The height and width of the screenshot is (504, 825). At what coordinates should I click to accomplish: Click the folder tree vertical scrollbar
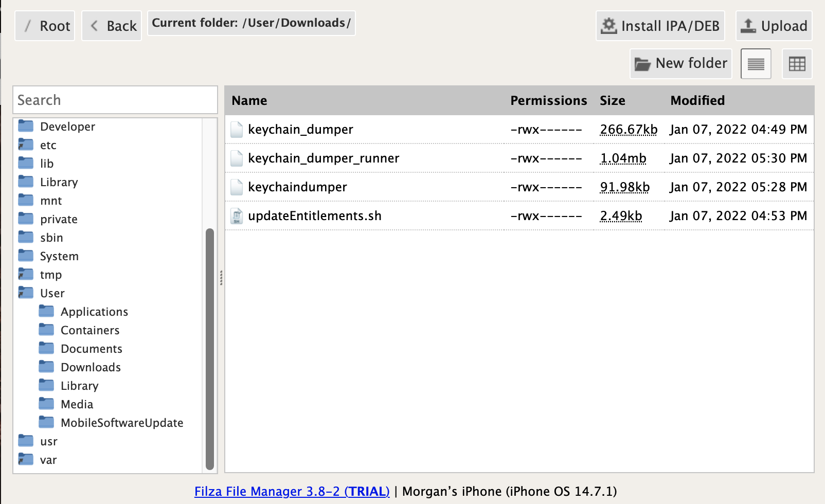coord(210,349)
